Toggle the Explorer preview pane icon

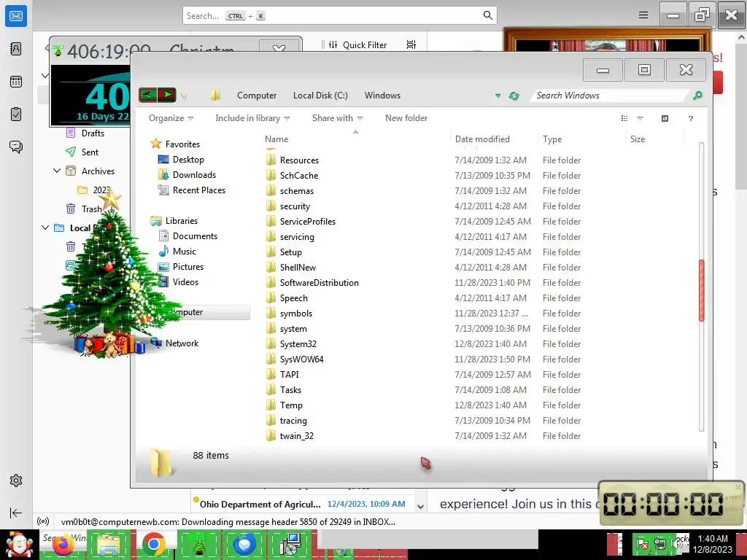click(x=665, y=118)
